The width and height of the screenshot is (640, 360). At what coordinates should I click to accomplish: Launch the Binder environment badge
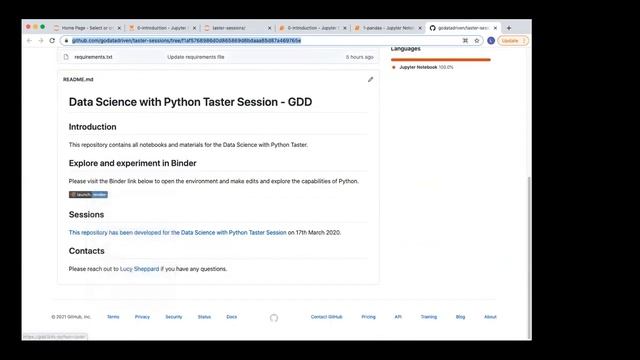tap(88, 195)
